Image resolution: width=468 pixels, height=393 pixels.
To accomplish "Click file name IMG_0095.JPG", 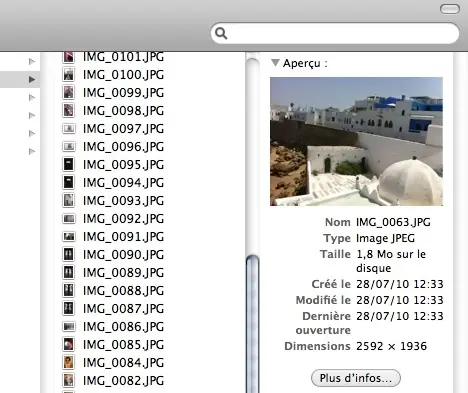I will (123, 165).
